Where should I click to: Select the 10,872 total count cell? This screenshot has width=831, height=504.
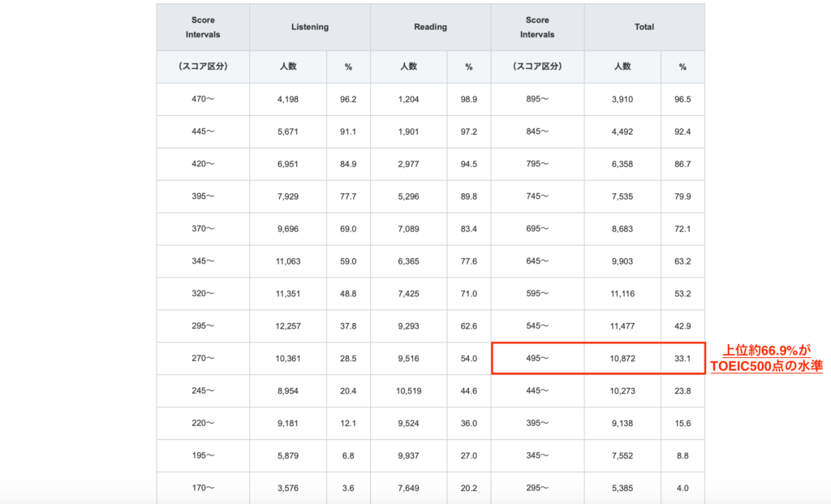(x=622, y=359)
